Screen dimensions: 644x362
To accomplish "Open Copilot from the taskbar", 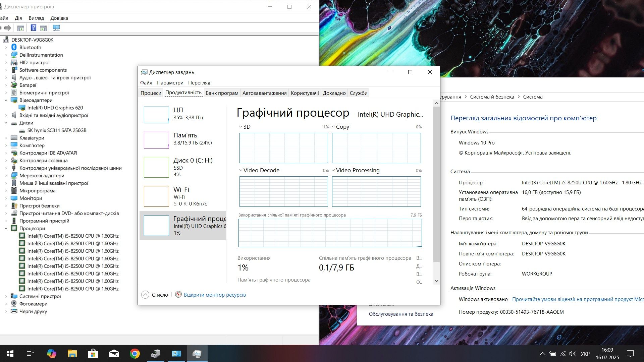I will coord(51,354).
